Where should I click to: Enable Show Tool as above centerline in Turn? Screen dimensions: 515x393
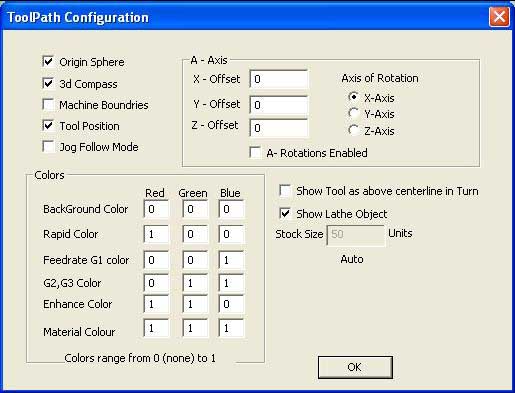(285, 191)
